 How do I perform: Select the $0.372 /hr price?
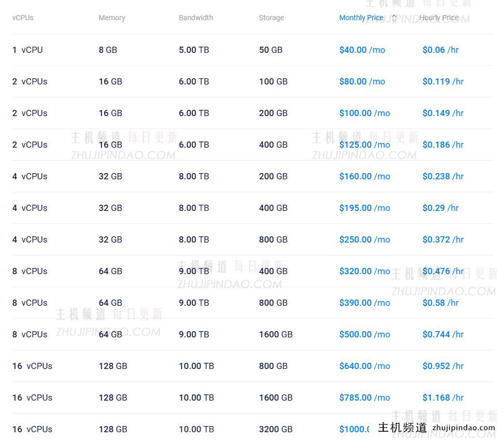tap(443, 239)
